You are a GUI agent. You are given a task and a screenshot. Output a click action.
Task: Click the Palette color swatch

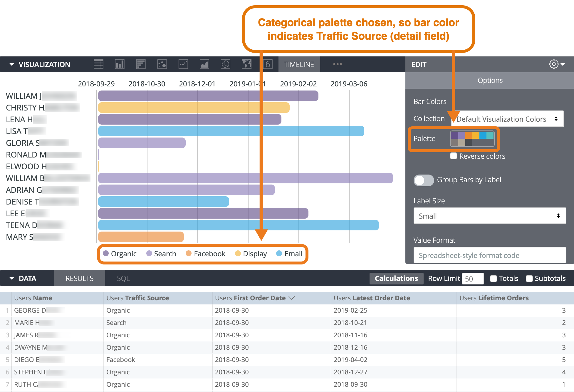(x=472, y=139)
